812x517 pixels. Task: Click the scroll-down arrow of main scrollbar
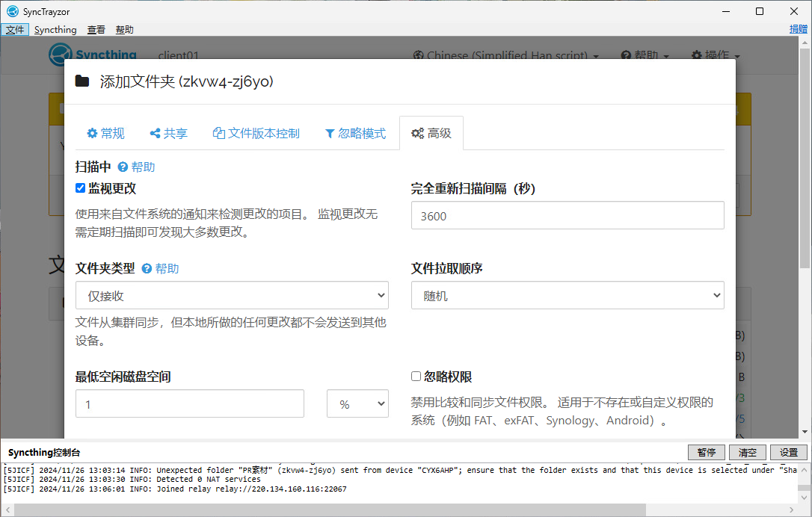805,432
